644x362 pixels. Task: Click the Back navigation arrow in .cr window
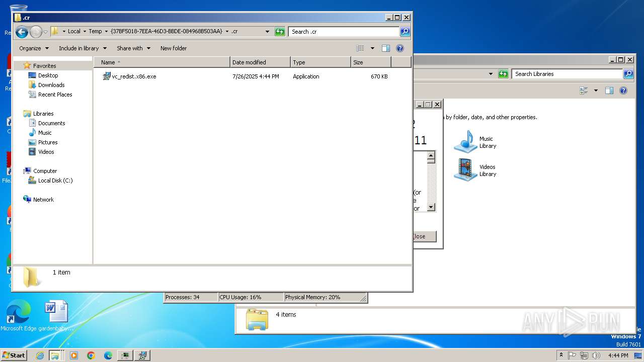22,32
